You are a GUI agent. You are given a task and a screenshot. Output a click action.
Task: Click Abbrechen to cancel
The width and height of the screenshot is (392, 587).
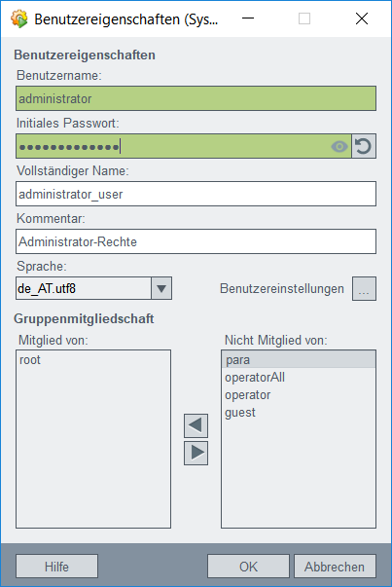335,567
